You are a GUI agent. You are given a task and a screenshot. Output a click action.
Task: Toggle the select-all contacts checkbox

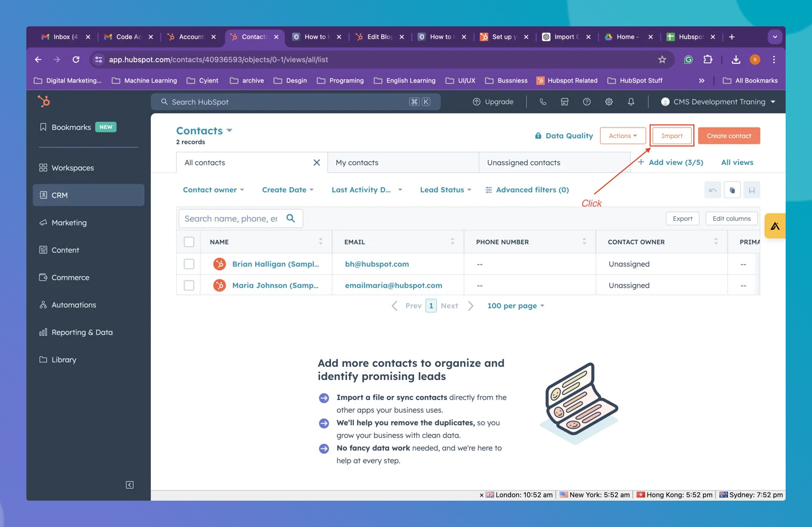[x=189, y=242]
